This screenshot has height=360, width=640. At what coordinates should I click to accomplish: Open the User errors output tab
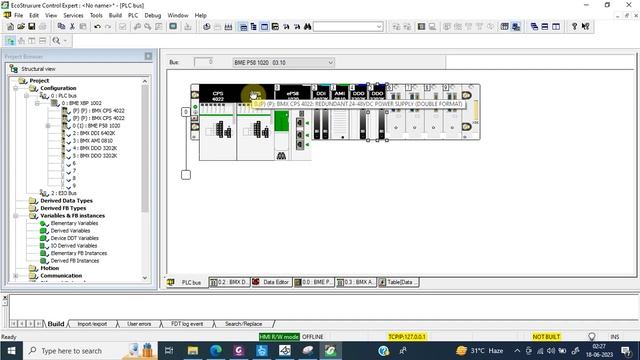139,324
